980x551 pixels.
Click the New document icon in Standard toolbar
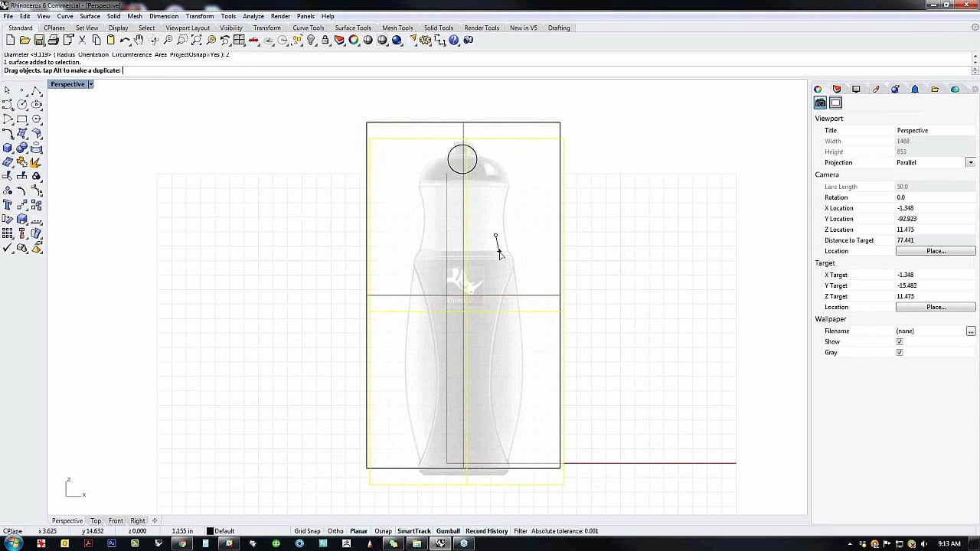[x=10, y=40]
